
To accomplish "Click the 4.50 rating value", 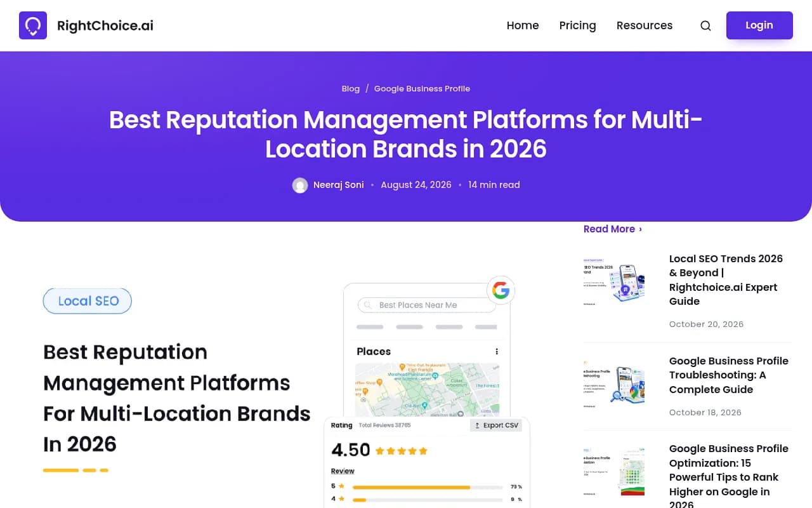I will pyautogui.click(x=351, y=450).
